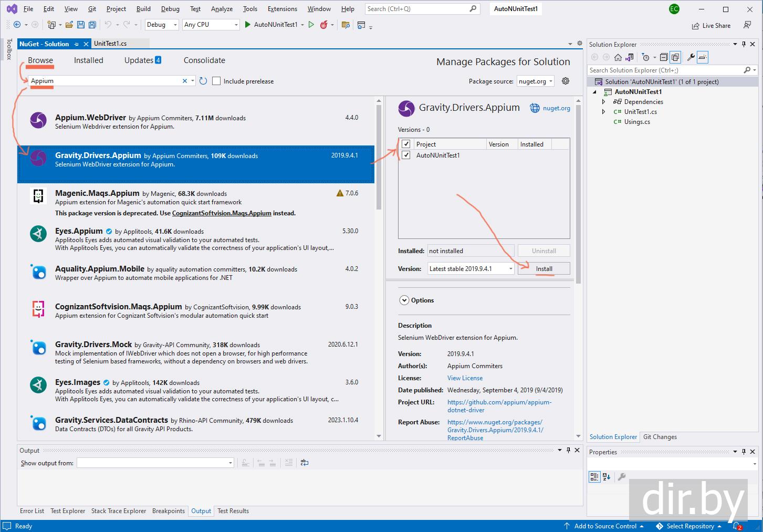The height and width of the screenshot is (532, 763).
Task: Open the View License link
Action: [x=465, y=378]
